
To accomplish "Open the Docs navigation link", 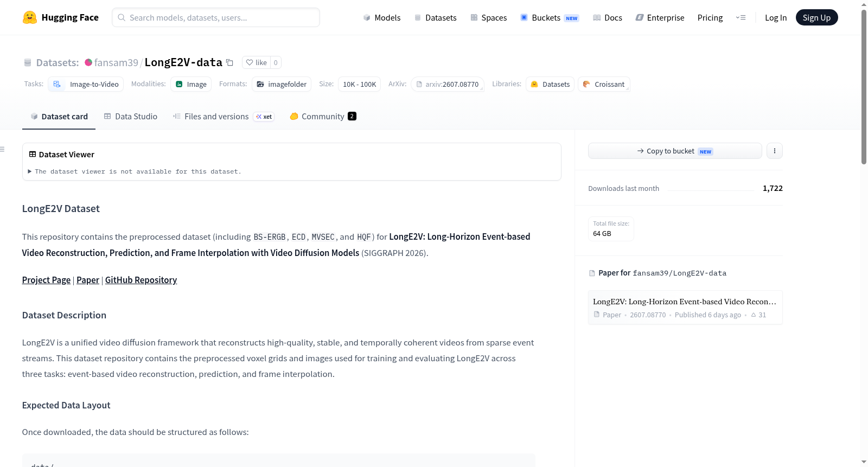I will (x=608, y=18).
